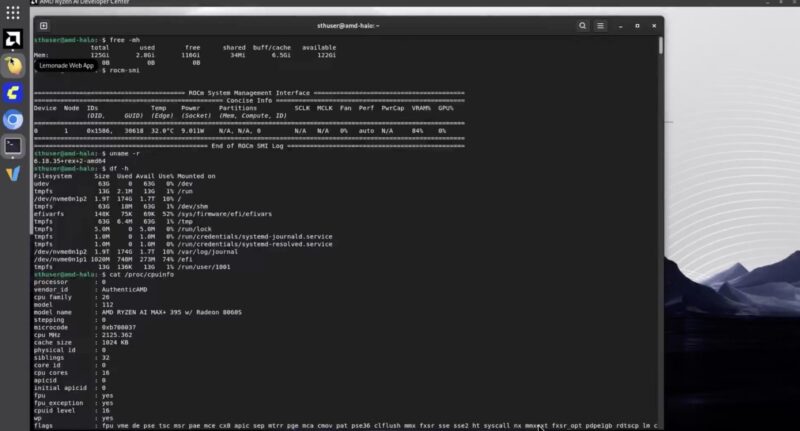The image size is (800, 431).
Task: Click the 'df -h' command text
Action: point(119,168)
